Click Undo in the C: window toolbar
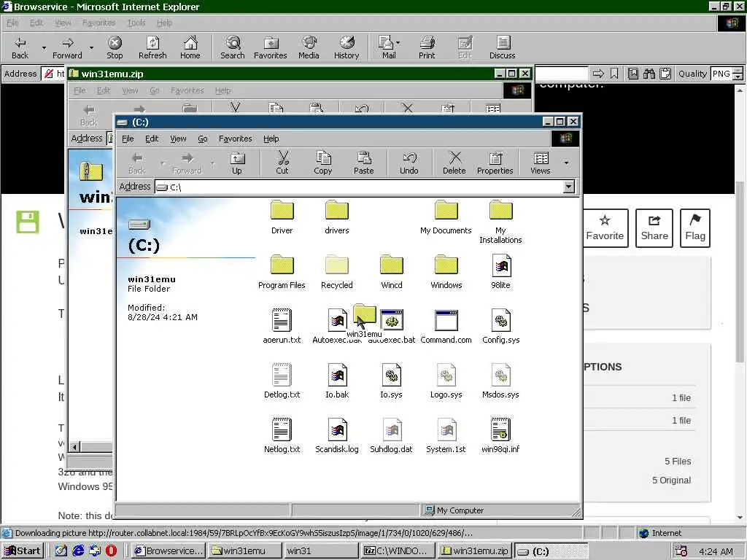Image resolution: width=747 pixels, height=560 pixels. coord(409,163)
